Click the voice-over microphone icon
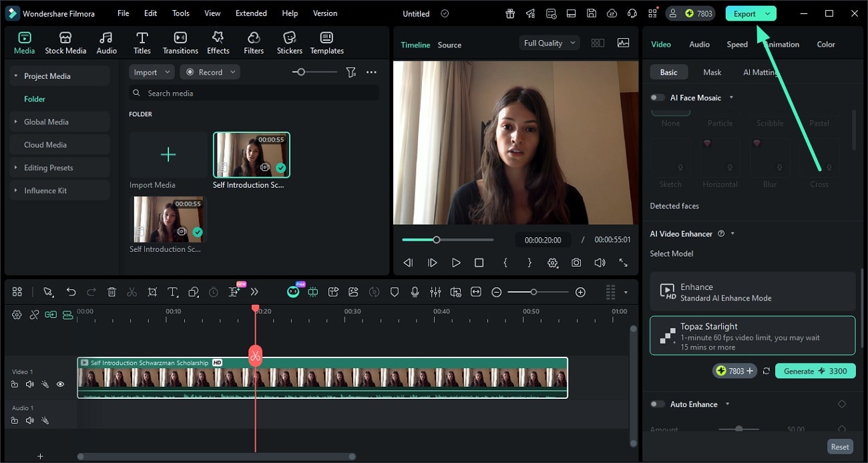The height and width of the screenshot is (463, 868). (x=415, y=292)
